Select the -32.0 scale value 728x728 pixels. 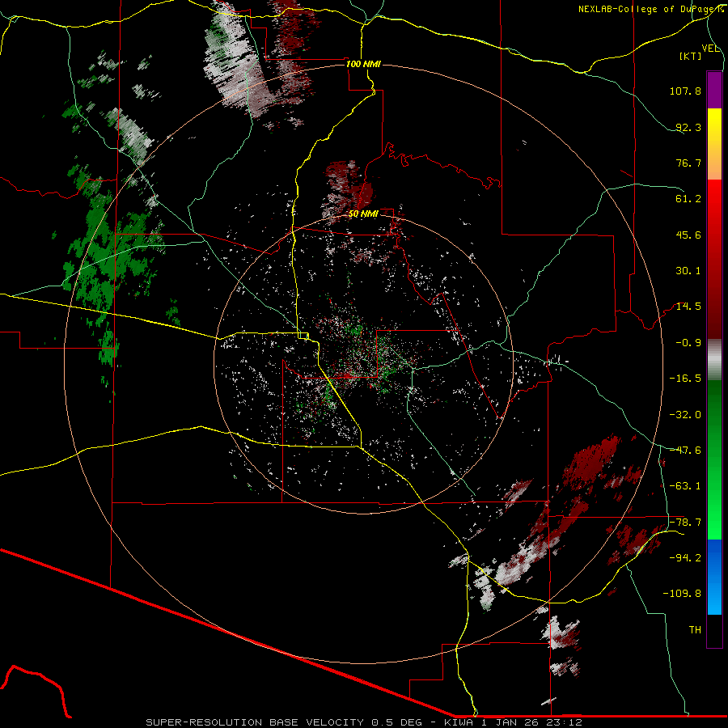pos(685,415)
